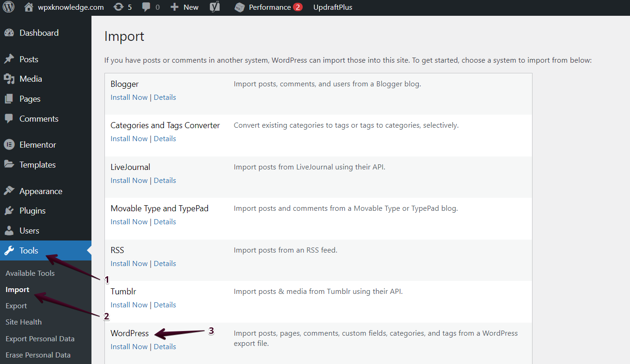Install the Blogger importer now
This screenshot has height=364, width=630.
(x=129, y=97)
